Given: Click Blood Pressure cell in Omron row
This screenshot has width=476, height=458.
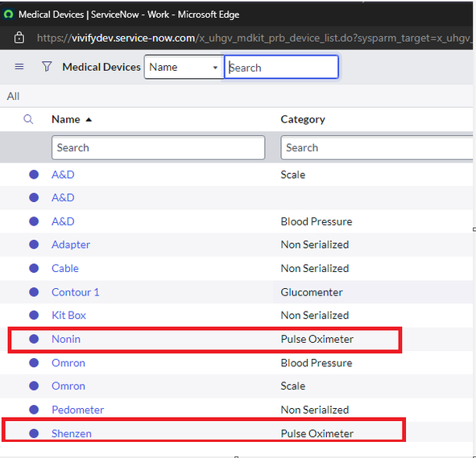Looking at the screenshot, I should coord(317,363).
